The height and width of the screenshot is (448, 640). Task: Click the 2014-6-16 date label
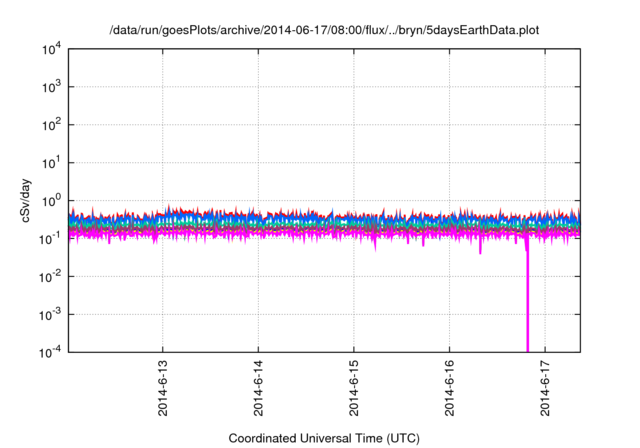pos(449,388)
